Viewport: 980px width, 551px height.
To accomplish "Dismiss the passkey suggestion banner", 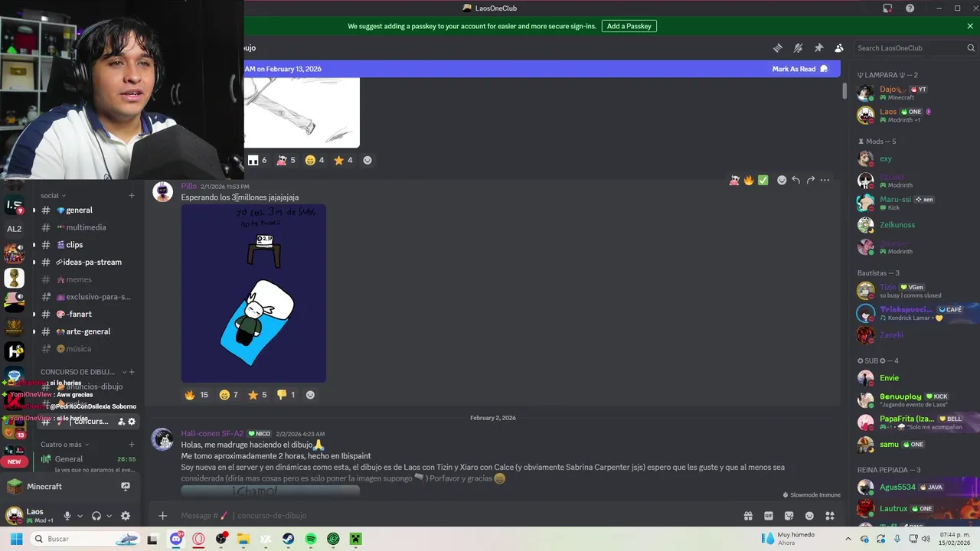I will (x=970, y=26).
